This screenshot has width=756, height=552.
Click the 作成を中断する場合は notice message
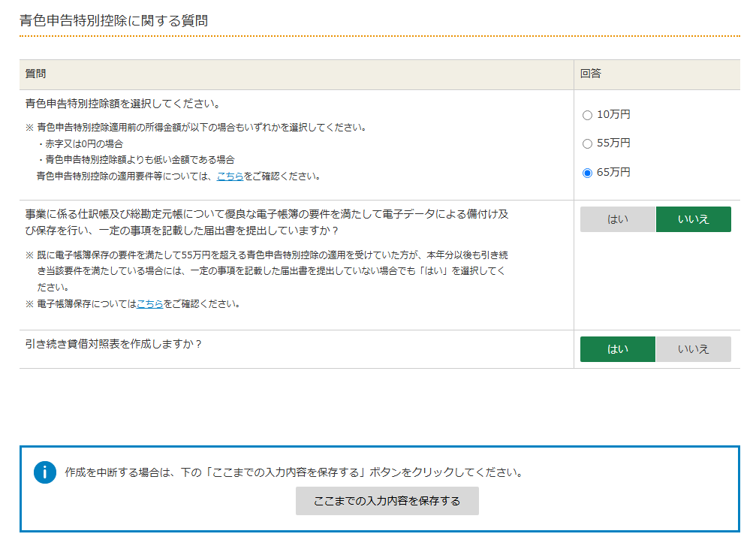(x=294, y=473)
